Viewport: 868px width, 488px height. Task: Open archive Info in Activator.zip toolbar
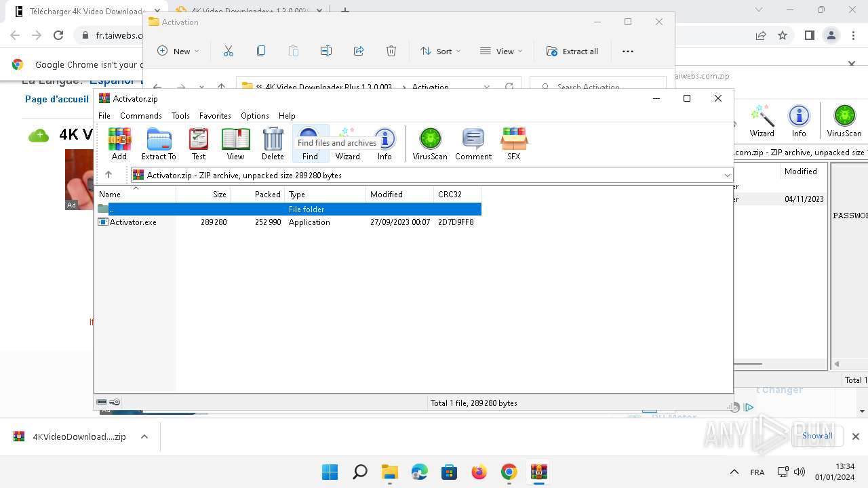point(384,144)
